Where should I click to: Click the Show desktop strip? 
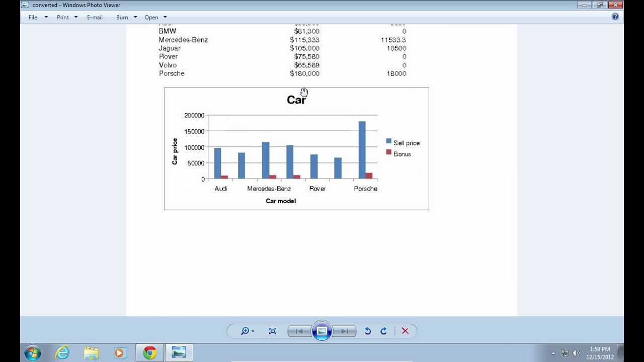620,352
